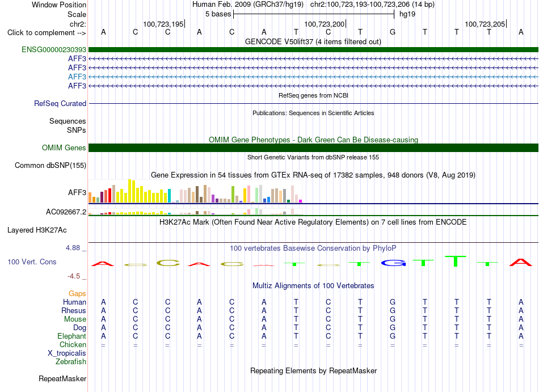Click the Human species row label

coord(74,302)
